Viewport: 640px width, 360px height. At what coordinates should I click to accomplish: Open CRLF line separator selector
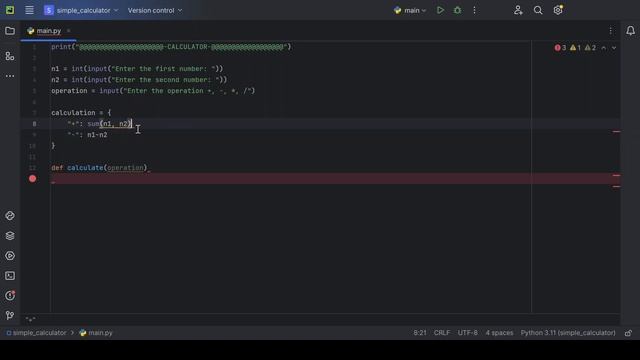442,333
